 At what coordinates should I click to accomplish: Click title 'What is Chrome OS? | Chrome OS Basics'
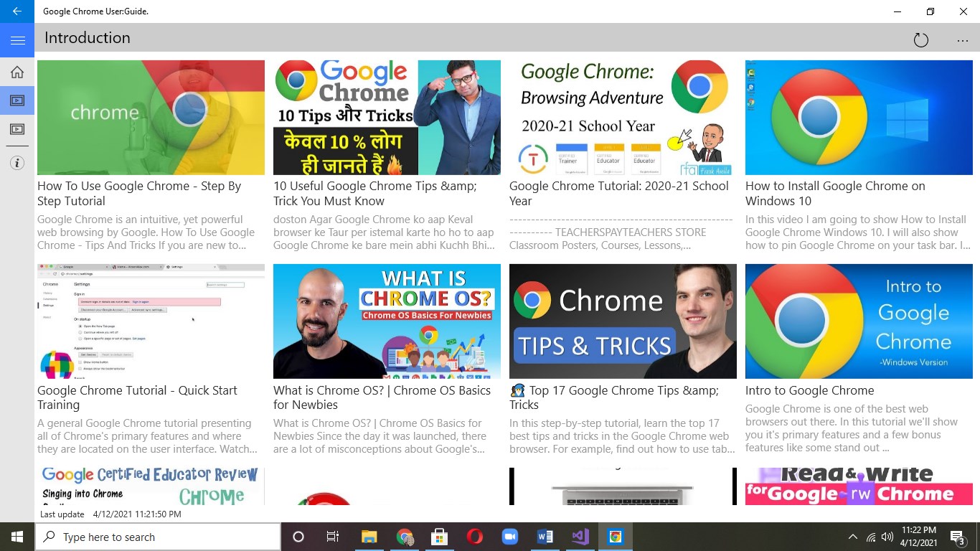(x=382, y=397)
